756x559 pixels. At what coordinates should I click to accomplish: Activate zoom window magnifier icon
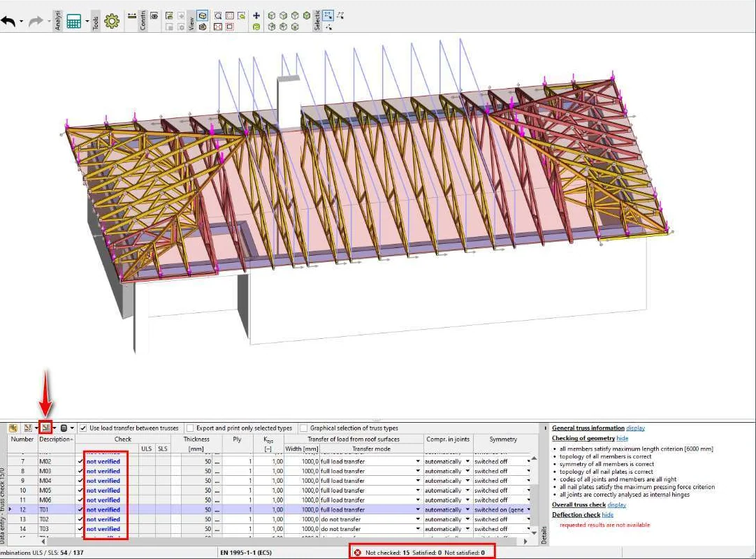click(218, 16)
